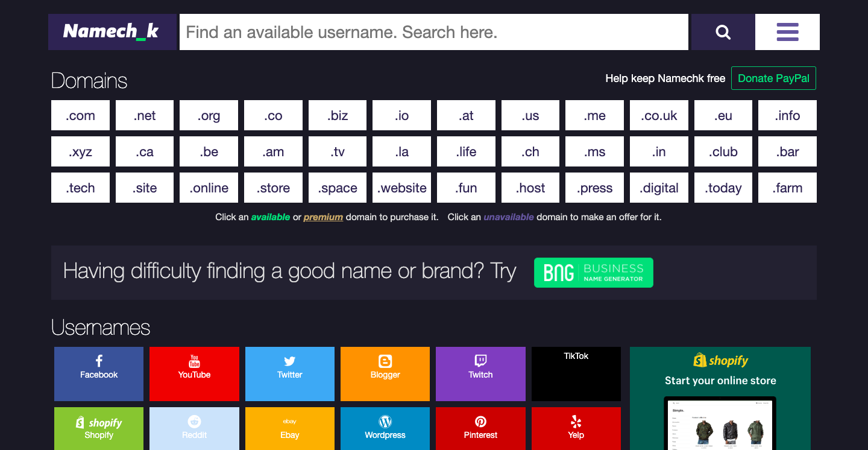This screenshot has width=868, height=450.
Task: Check username on Twitch tile
Action: point(480,374)
